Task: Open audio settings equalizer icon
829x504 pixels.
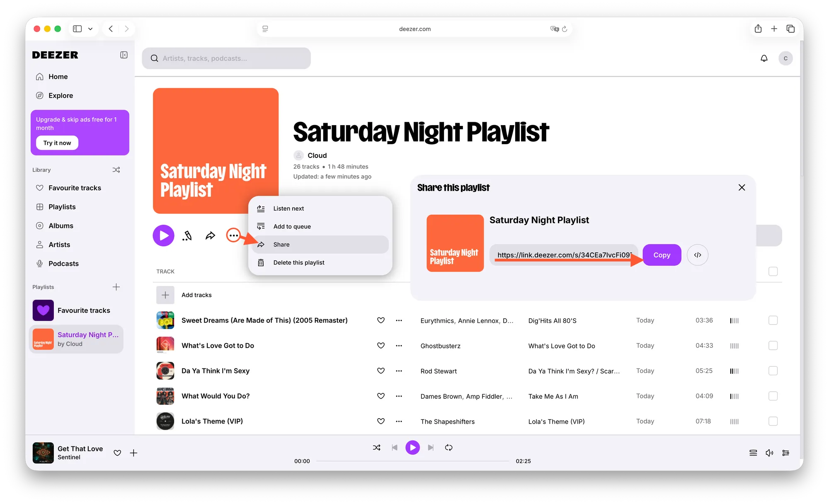Action: pos(785,453)
